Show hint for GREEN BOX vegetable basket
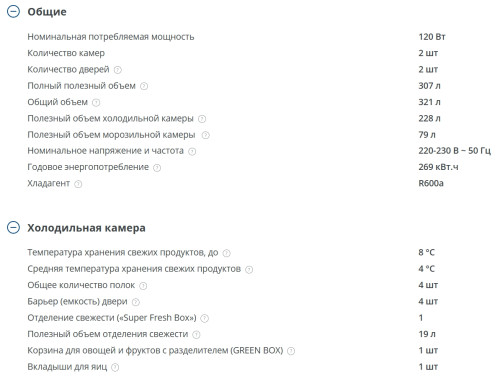Screen dimensions: 500x389 (x=291, y=351)
